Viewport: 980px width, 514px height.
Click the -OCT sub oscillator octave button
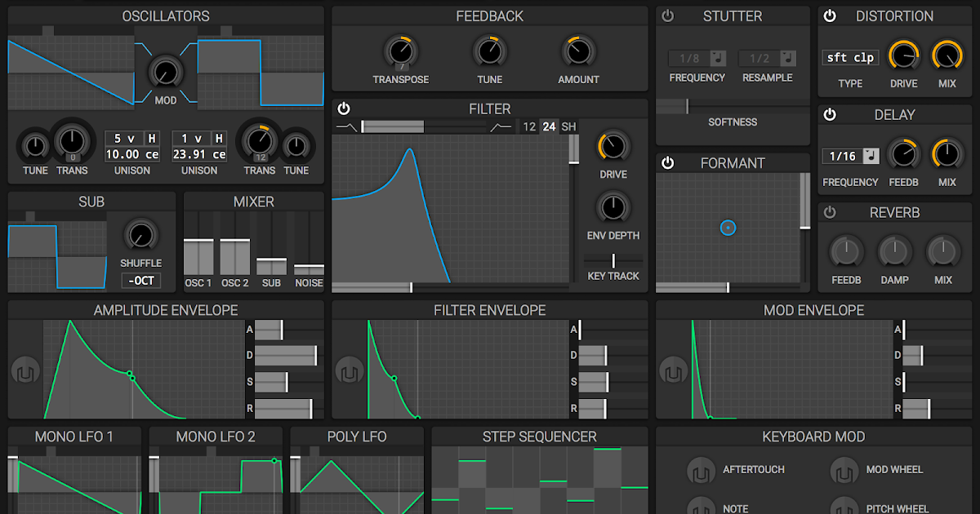point(141,280)
